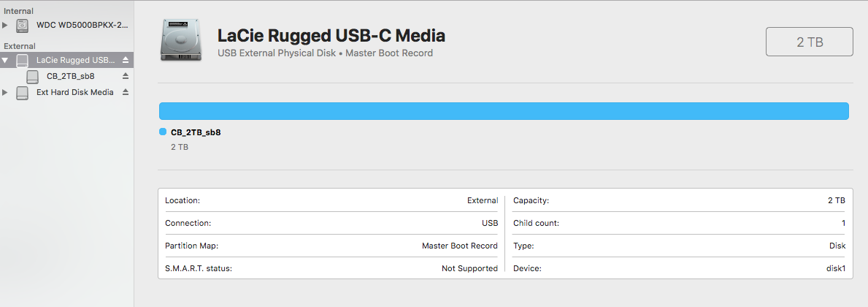Select Ext Hard Disk Media in sidebar

tap(74, 93)
